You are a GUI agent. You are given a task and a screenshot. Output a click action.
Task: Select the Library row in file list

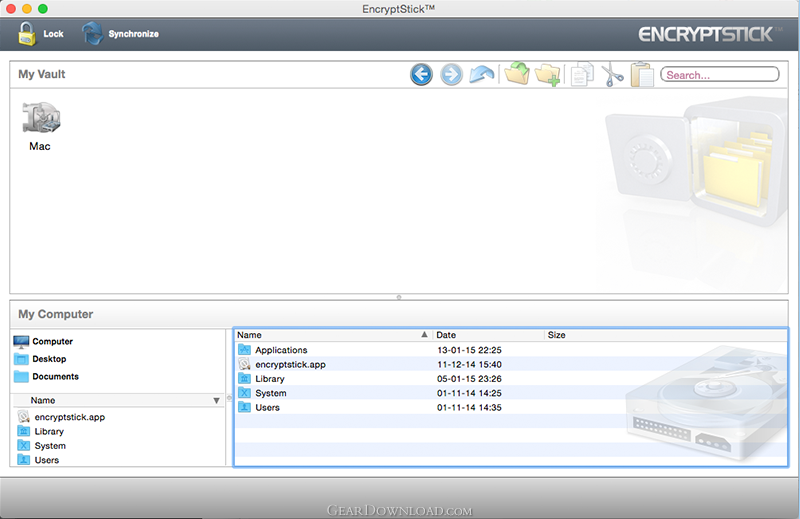(x=510, y=379)
